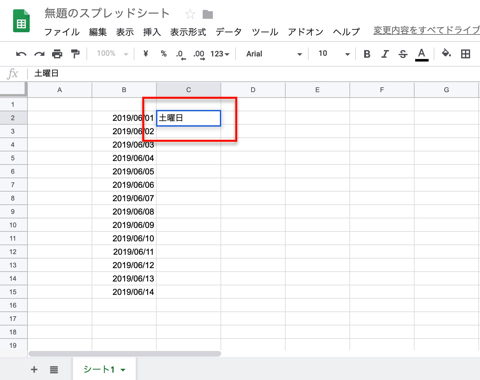Image resolution: width=480 pixels, height=380 pixels.
Task: Click cell with date 2019/06/09
Action: [124, 225]
